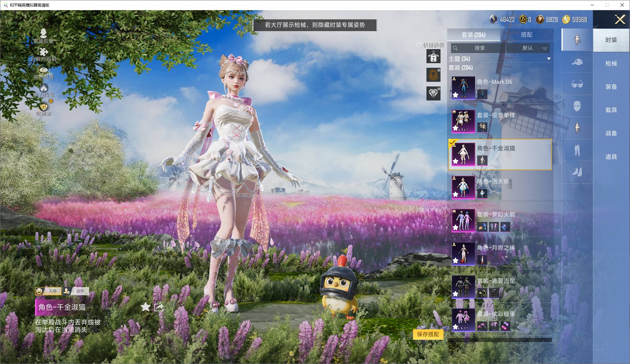Viewport: 630px width, 364px height.
Task: Select the locked trophy quick outfit slot
Action: tap(433, 75)
